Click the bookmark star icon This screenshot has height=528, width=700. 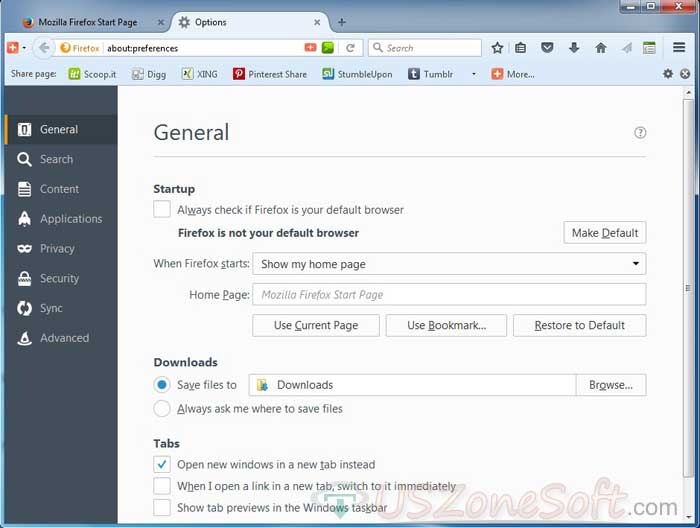click(x=497, y=48)
